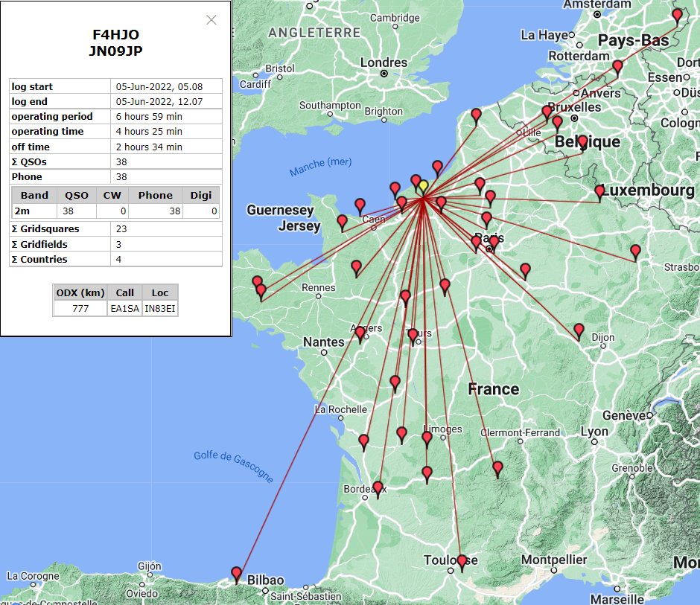The width and height of the screenshot is (700, 605).
Task: Pick the red marker west of Dijon
Action: click(579, 331)
